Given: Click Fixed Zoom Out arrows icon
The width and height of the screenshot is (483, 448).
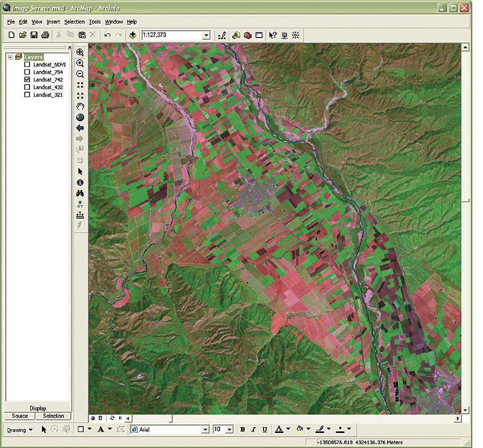Looking at the screenshot, I should coord(80,96).
